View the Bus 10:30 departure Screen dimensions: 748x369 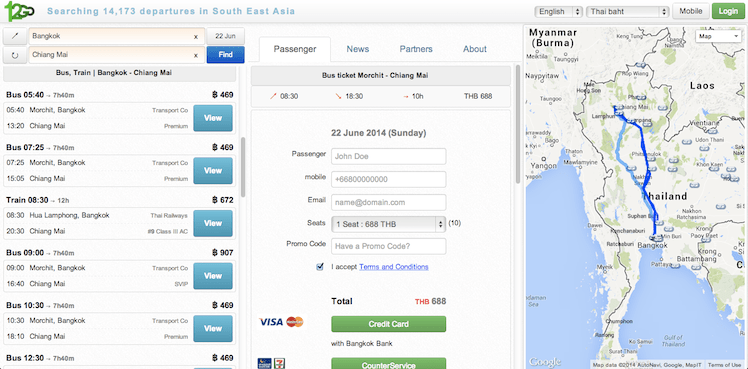coord(213,328)
